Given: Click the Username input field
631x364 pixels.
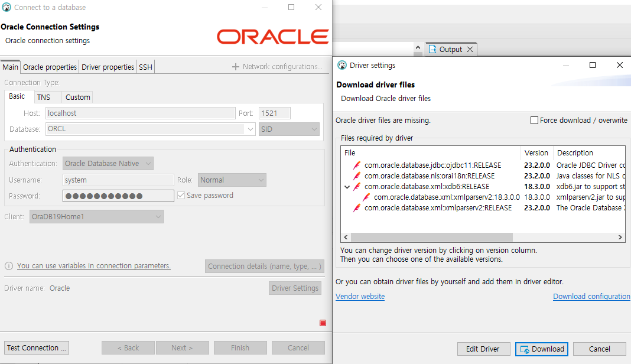Looking at the screenshot, I should [118, 180].
